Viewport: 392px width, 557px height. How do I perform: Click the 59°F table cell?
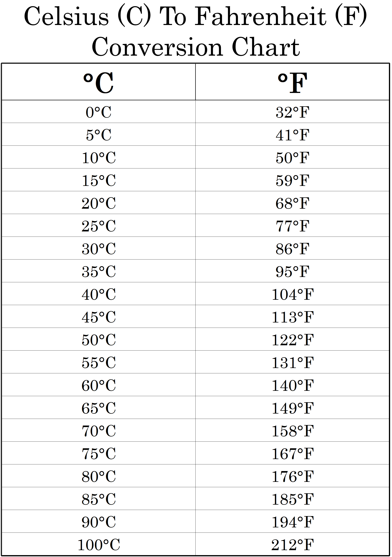[x=292, y=180]
